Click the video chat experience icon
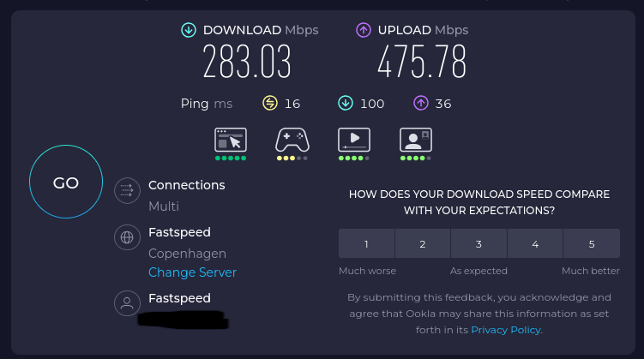This screenshot has height=359, width=644. point(416,140)
